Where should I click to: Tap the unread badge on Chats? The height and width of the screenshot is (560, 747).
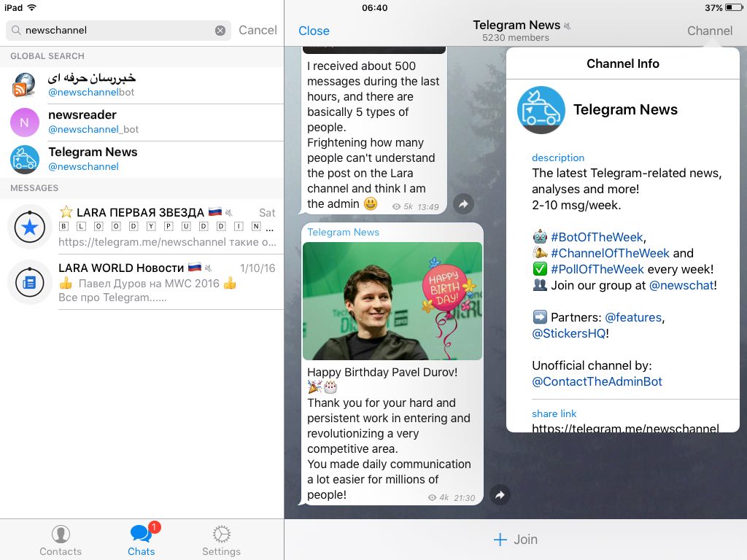click(155, 527)
